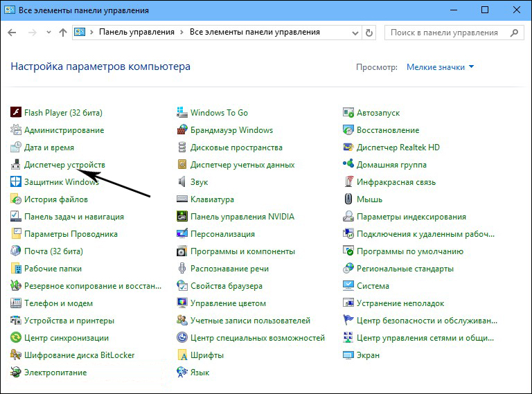
Task: Open Диспетчер учетных данных link
Action: pyautogui.click(x=242, y=165)
